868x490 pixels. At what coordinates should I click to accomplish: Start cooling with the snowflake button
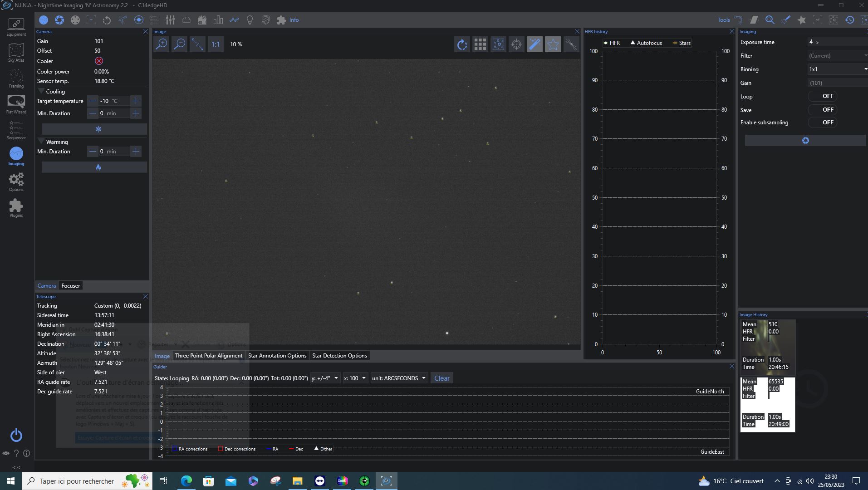click(x=94, y=129)
